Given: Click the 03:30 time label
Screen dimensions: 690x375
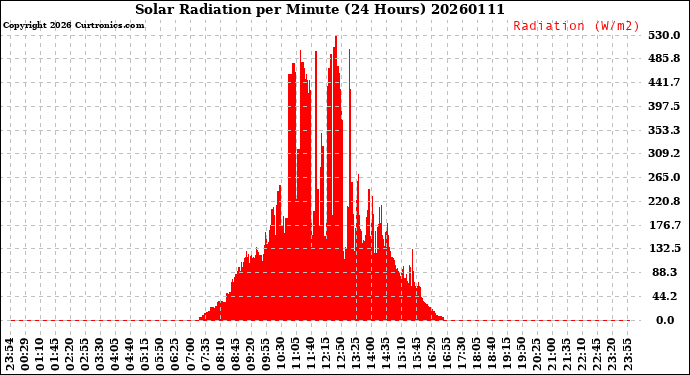Looking at the screenshot, I should click(100, 355).
